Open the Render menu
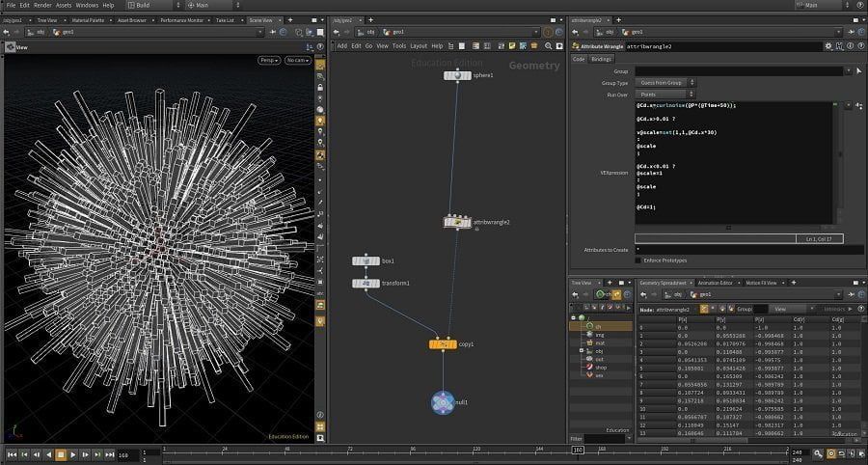 pyautogui.click(x=42, y=5)
